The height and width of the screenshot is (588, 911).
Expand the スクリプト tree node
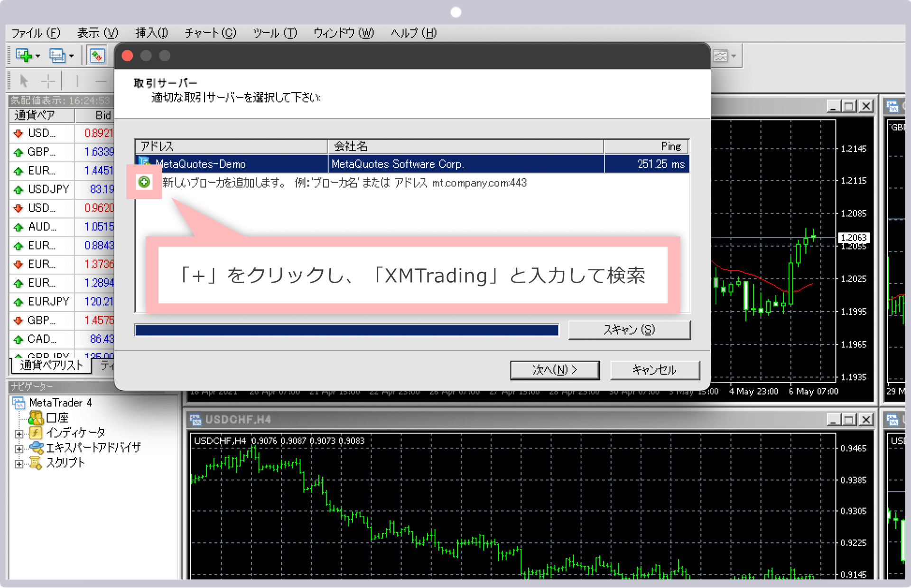click(x=19, y=464)
